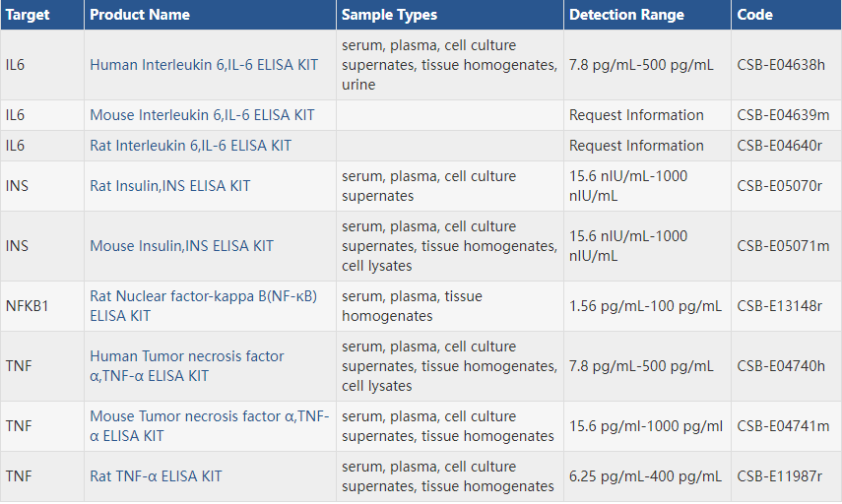Click Request Information for Rat IL-6 kit
842x504 pixels.
(636, 146)
